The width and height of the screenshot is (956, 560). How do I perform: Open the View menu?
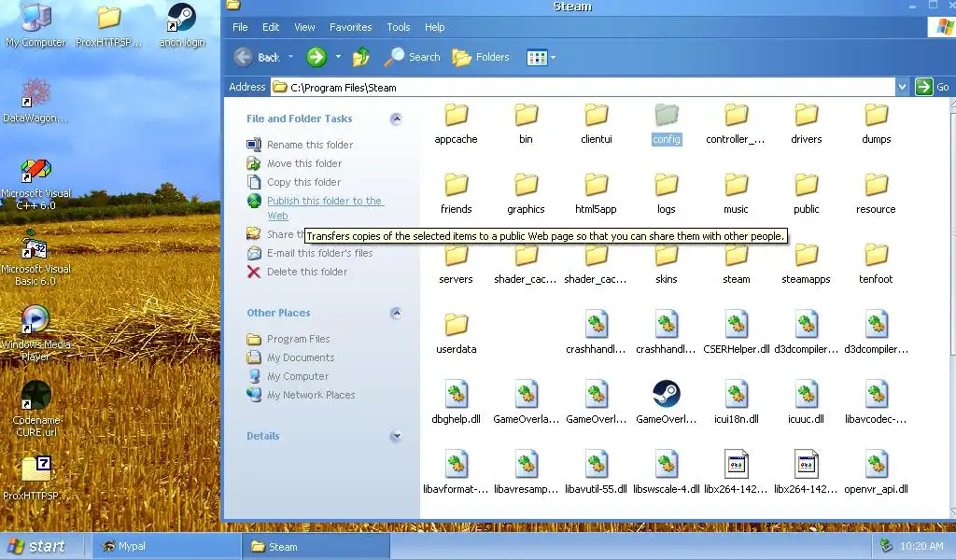(304, 27)
